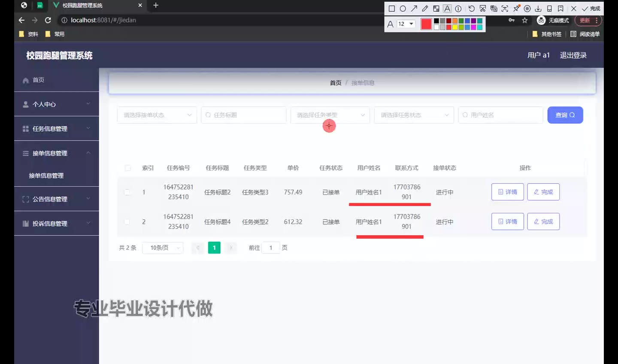This screenshot has height=364, width=618.
Task: Expand the 公告信息管理 sidebar menu
Action: 57,199
